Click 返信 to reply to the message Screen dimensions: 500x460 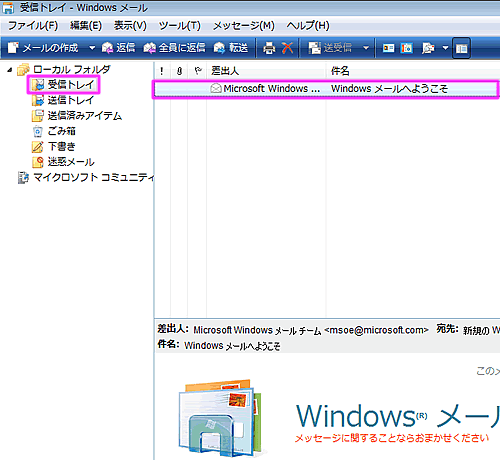point(118,48)
